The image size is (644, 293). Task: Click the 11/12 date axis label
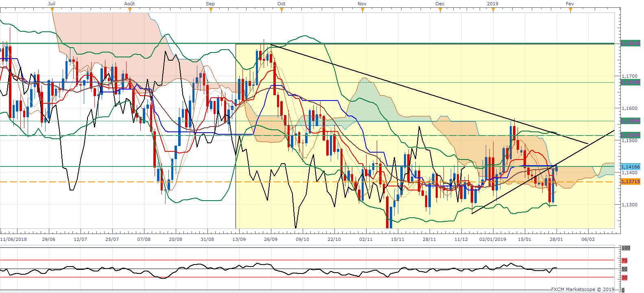tap(461, 239)
